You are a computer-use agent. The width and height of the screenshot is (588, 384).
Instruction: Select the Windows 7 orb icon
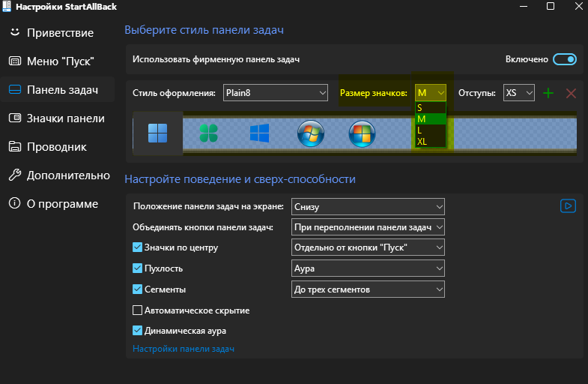[311, 133]
